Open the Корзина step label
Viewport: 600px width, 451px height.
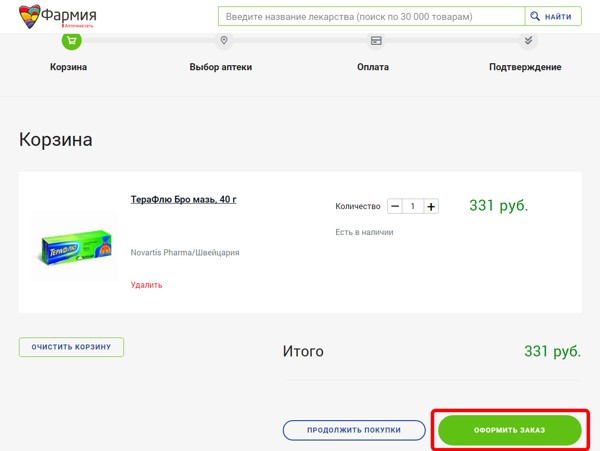click(x=69, y=67)
